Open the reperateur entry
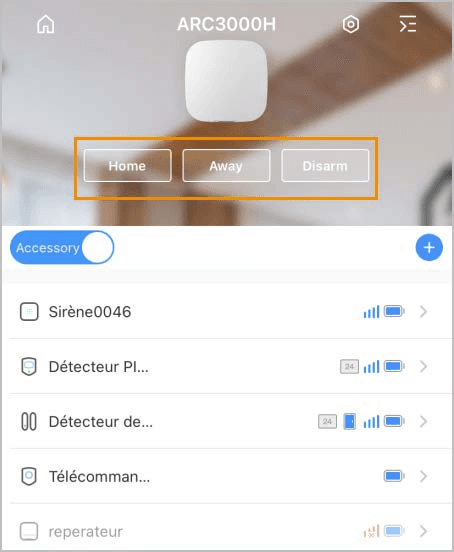Screen dimensions: 454x552 227,528
